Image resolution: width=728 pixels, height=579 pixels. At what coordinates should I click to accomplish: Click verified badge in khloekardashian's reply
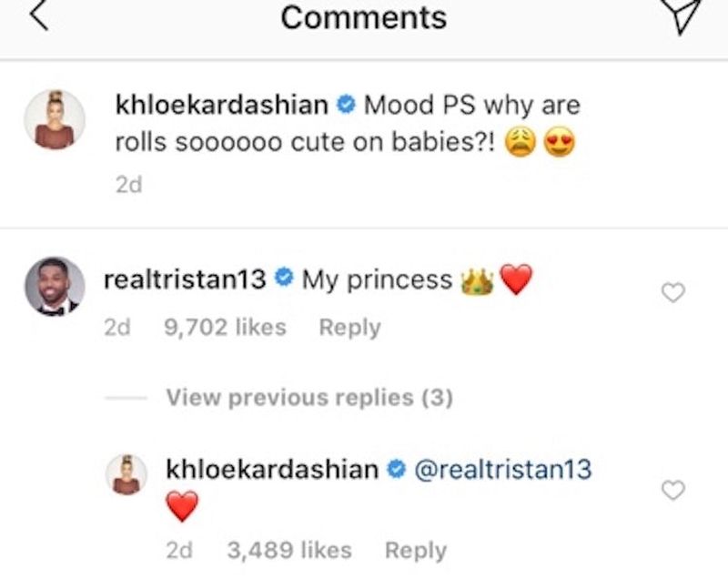click(x=395, y=470)
